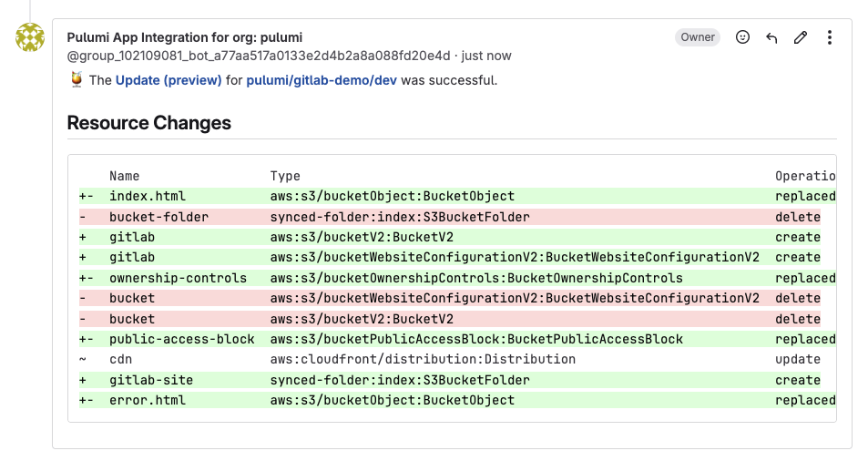Viewport: 868px width, 461px height.
Task: Click the Owner badge
Action: pyautogui.click(x=698, y=37)
